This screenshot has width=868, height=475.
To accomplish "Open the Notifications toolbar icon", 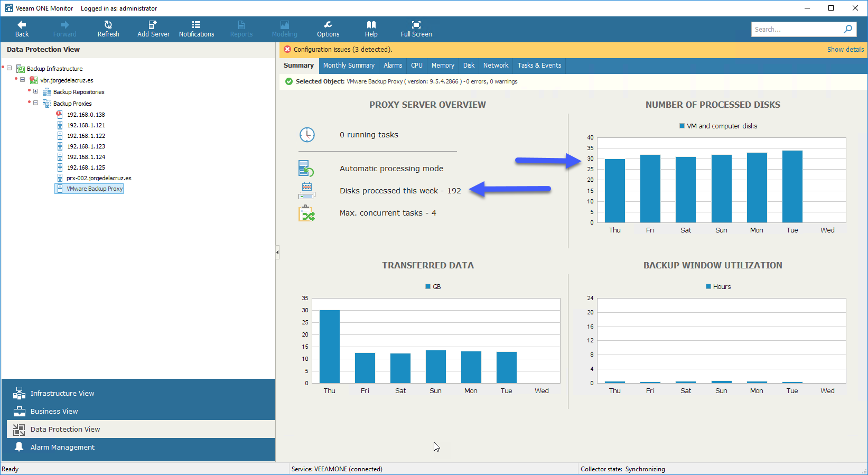I will 197,25.
